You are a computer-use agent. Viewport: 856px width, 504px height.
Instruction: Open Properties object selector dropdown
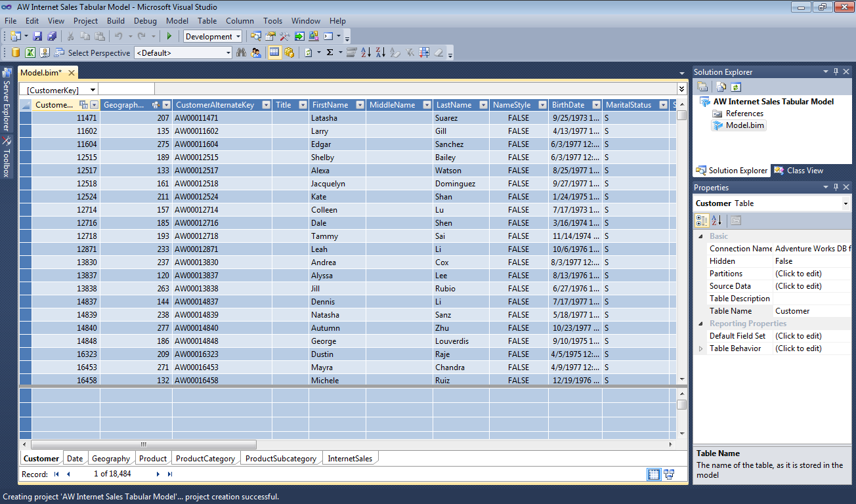pyautogui.click(x=845, y=204)
